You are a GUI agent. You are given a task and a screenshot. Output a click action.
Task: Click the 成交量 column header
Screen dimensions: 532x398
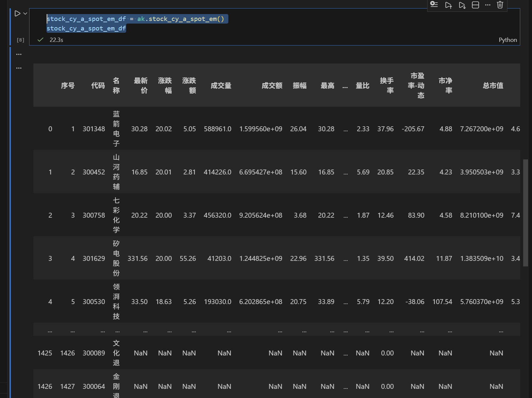(x=221, y=85)
